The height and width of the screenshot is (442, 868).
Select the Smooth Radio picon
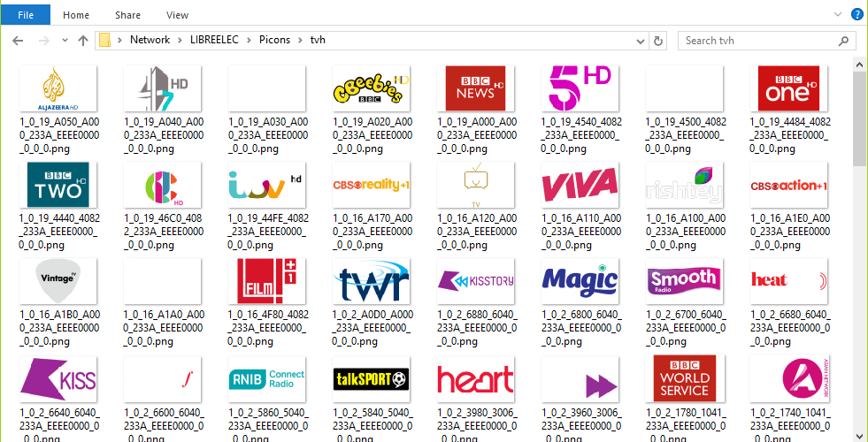point(685,281)
